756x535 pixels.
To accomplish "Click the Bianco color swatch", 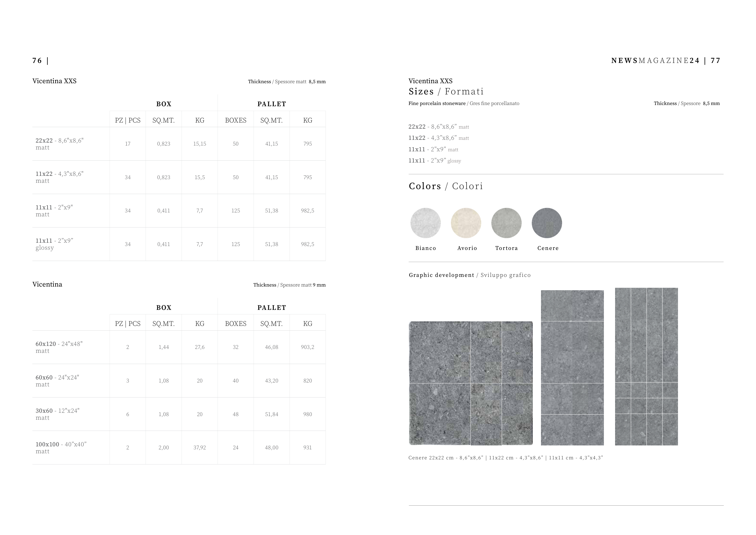I will (x=425, y=223).
